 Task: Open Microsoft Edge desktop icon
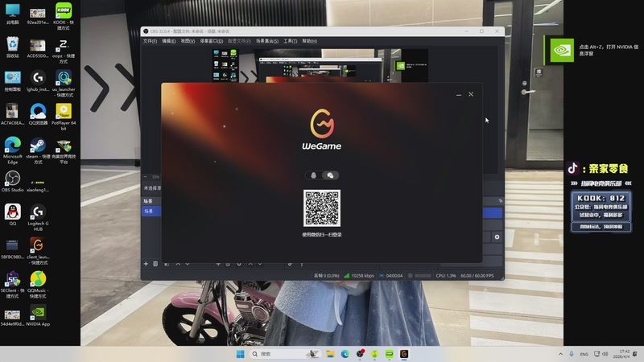coord(12,150)
